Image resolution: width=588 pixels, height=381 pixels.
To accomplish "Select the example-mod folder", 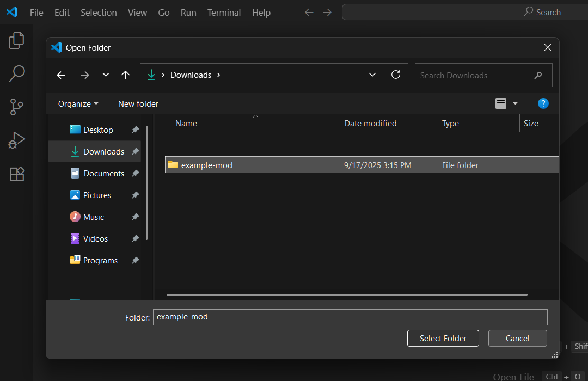I will [x=207, y=165].
